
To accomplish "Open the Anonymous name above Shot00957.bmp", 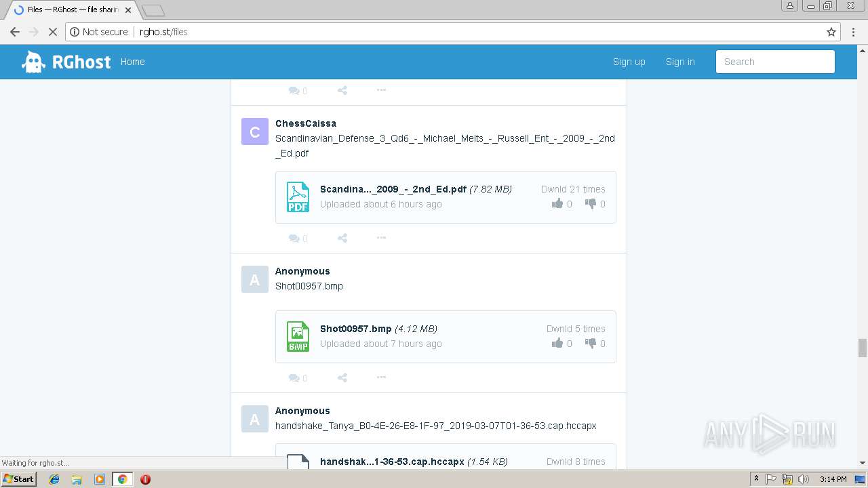I will (x=302, y=271).
